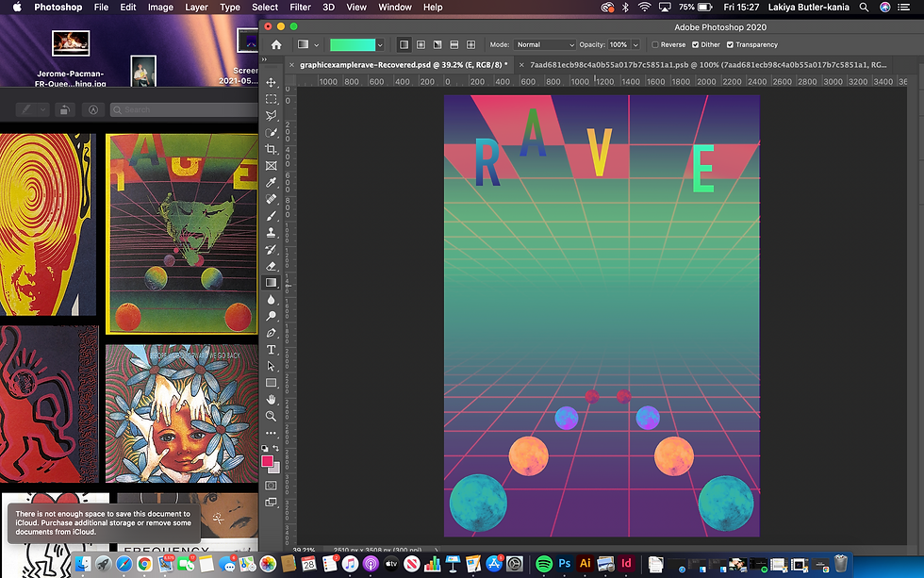This screenshot has width=924, height=578.
Task: Activate the Eraser tool
Action: pyautogui.click(x=272, y=266)
